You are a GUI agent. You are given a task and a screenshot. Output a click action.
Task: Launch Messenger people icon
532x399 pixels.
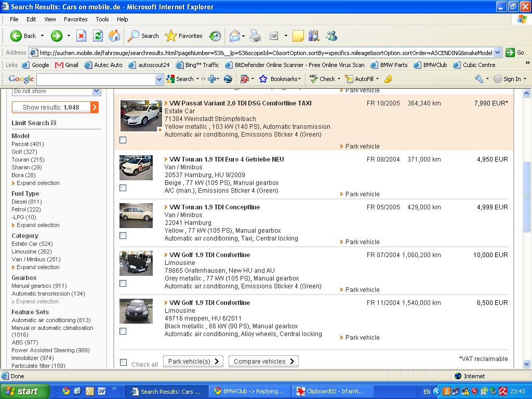(331, 36)
